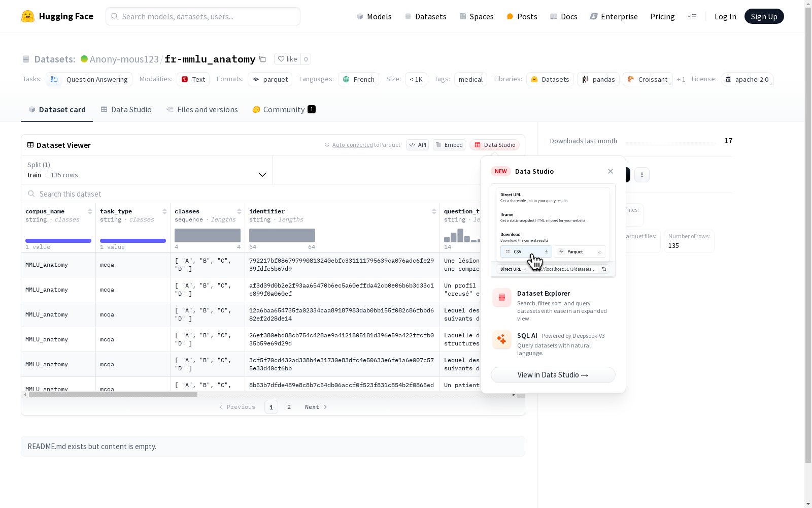Click the horizontal table scrollbar
812x508 pixels.
[113, 394]
